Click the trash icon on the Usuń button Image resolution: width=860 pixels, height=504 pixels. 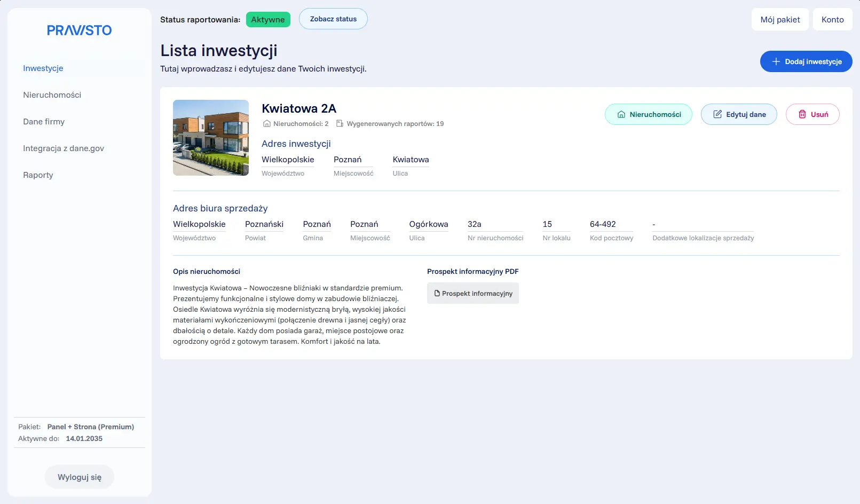pos(802,114)
